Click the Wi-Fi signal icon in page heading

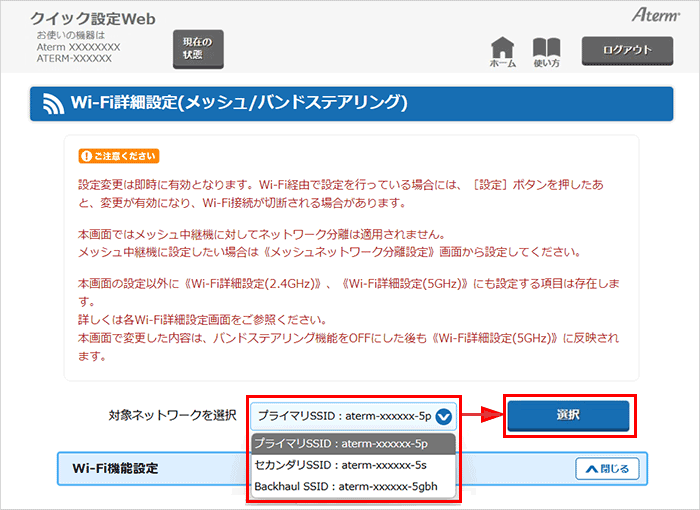pyautogui.click(x=50, y=103)
